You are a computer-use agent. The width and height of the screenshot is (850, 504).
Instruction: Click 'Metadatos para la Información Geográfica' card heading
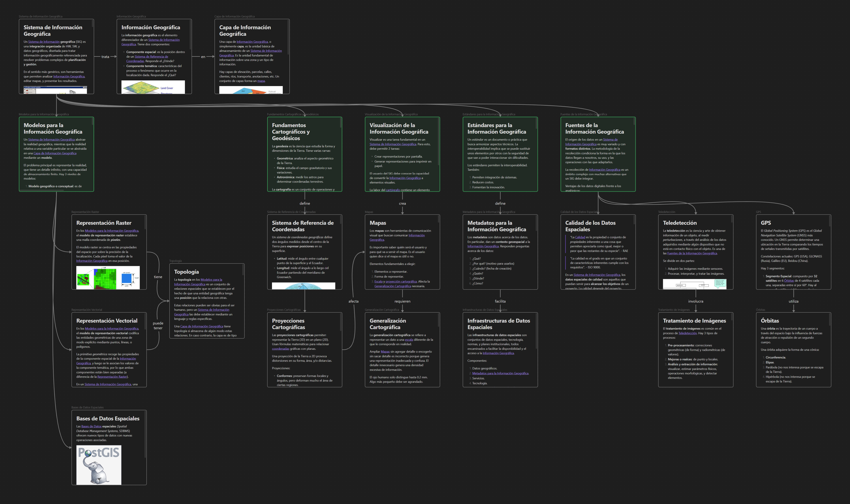pyautogui.click(x=497, y=226)
